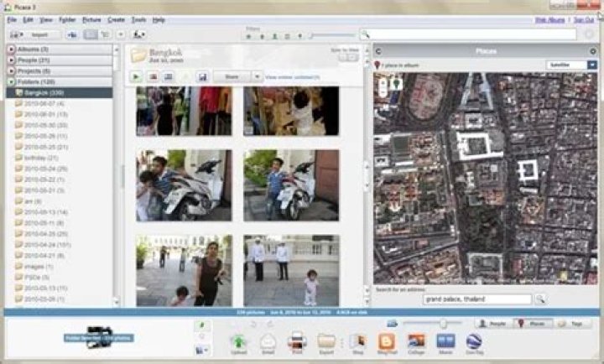Image resolution: width=604 pixels, height=364 pixels.
Task: Expand the Albums (3) collection
Action: click(60, 49)
